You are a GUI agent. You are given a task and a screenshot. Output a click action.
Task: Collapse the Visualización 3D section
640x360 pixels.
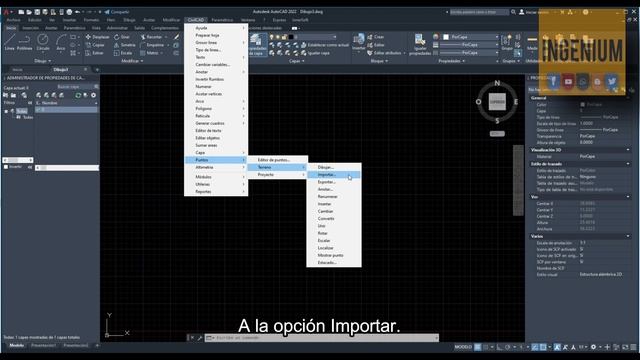[628, 150]
